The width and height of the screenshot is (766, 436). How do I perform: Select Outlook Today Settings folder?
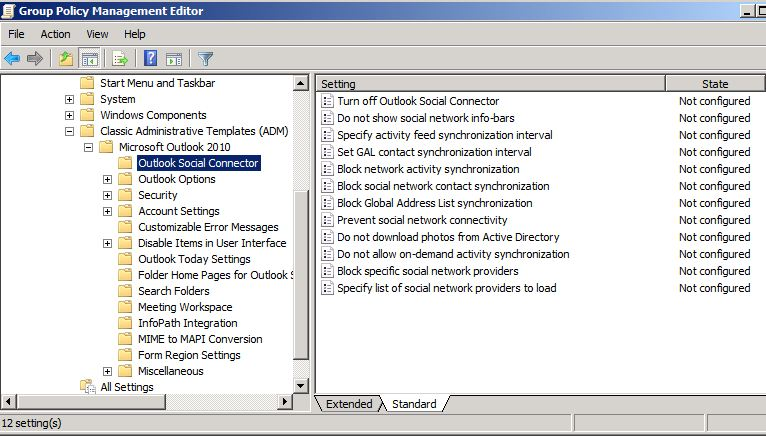194,259
